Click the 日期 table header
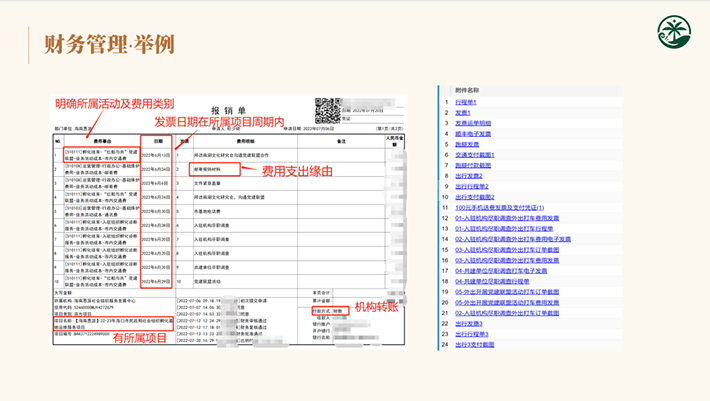 coord(158,141)
